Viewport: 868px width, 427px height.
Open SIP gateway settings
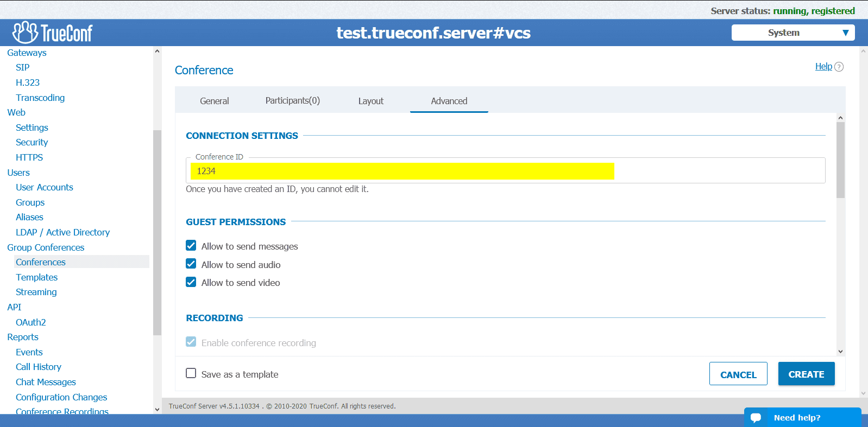point(23,67)
